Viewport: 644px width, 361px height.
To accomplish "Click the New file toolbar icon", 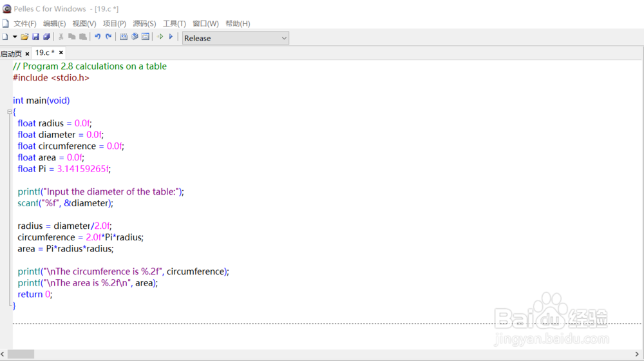I will click(5, 37).
